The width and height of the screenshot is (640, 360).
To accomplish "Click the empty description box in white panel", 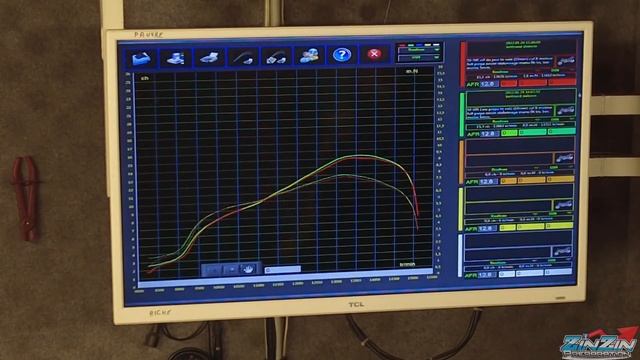I will point(507,253).
